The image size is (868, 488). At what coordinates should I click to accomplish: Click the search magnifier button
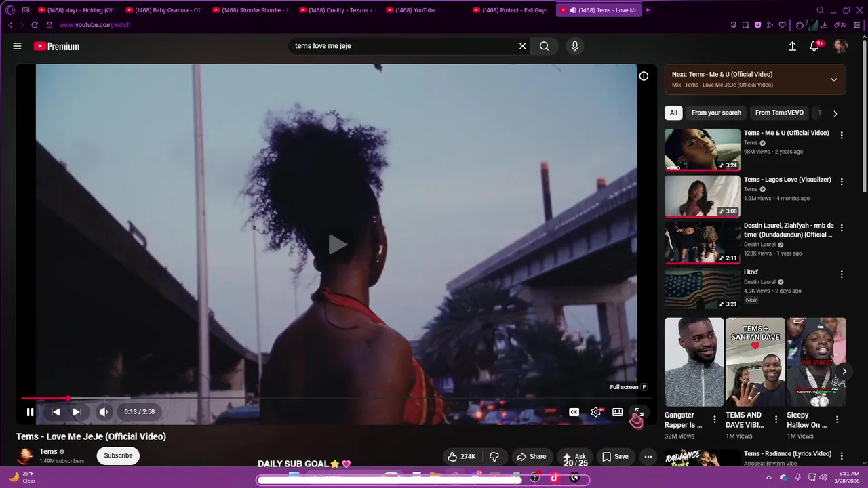pos(544,46)
